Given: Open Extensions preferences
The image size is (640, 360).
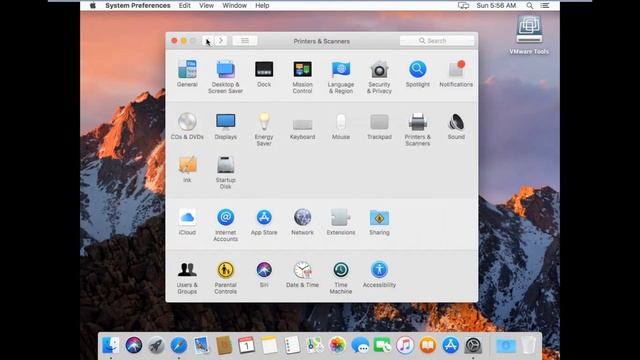Looking at the screenshot, I should tap(341, 222).
